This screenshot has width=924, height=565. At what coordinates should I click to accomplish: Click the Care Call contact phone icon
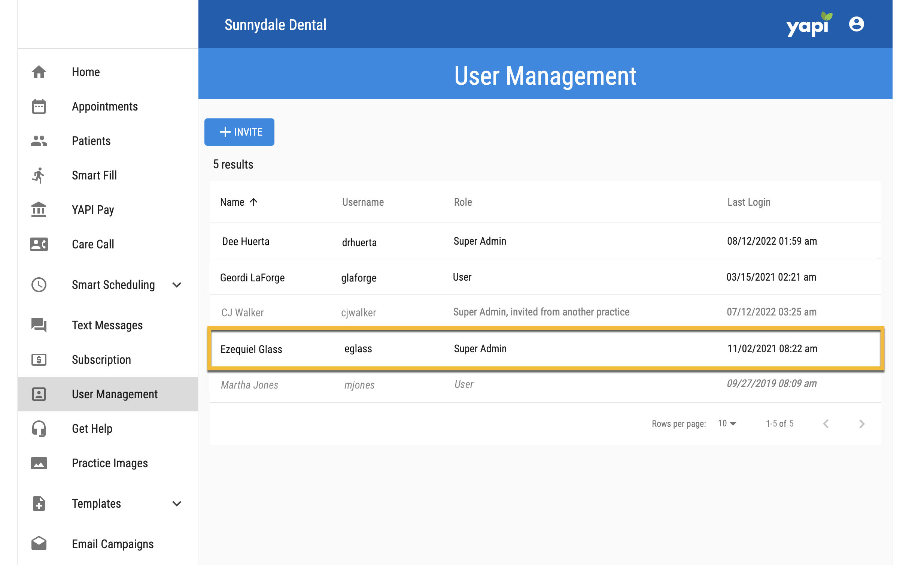(39, 244)
